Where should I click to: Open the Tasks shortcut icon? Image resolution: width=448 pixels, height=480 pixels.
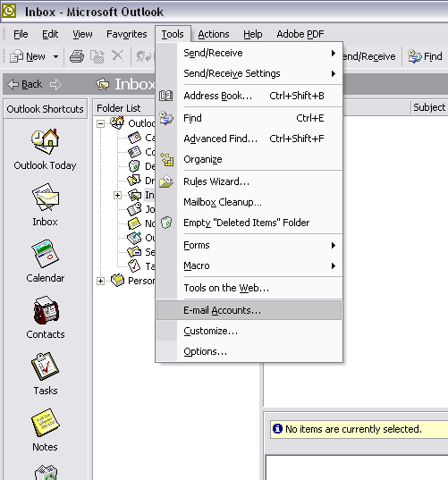pyautogui.click(x=45, y=366)
